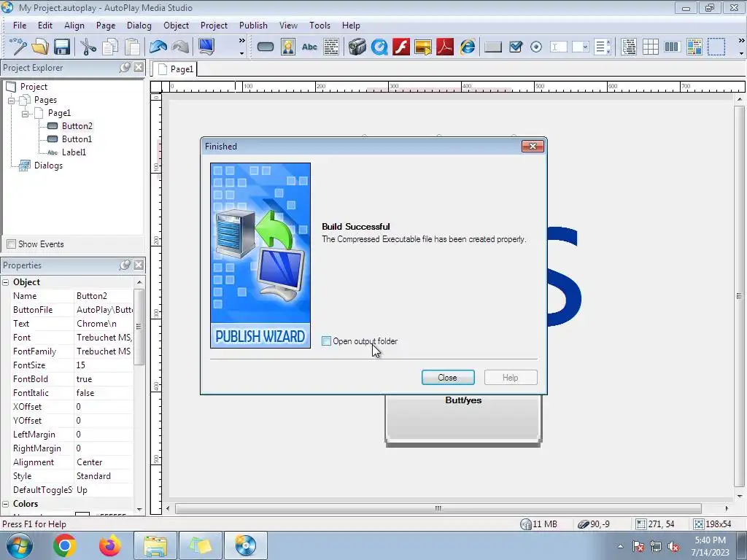747x560 pixels.
Task: Insert a Video object (camcorder icon)
Action: point(357,47)
